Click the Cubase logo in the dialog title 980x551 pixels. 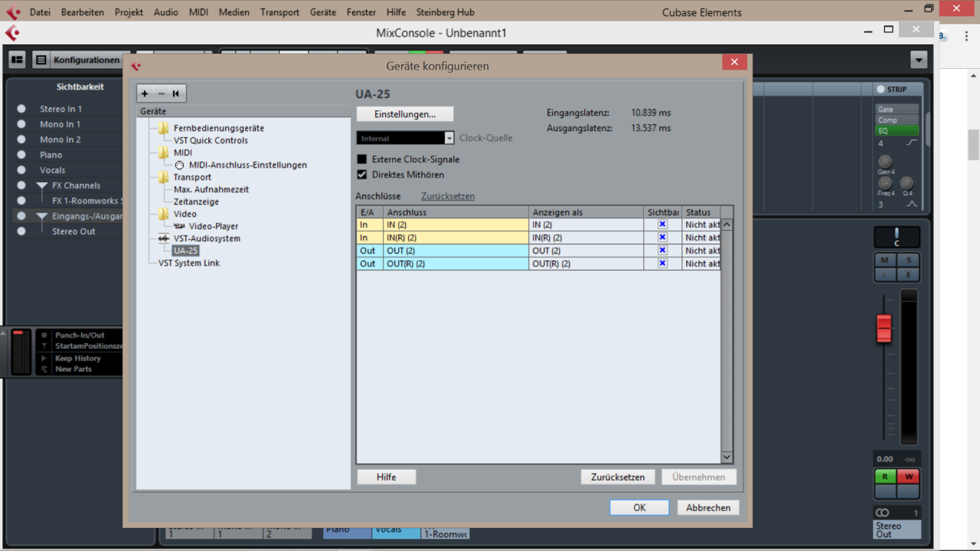click(x=136, y=66)
